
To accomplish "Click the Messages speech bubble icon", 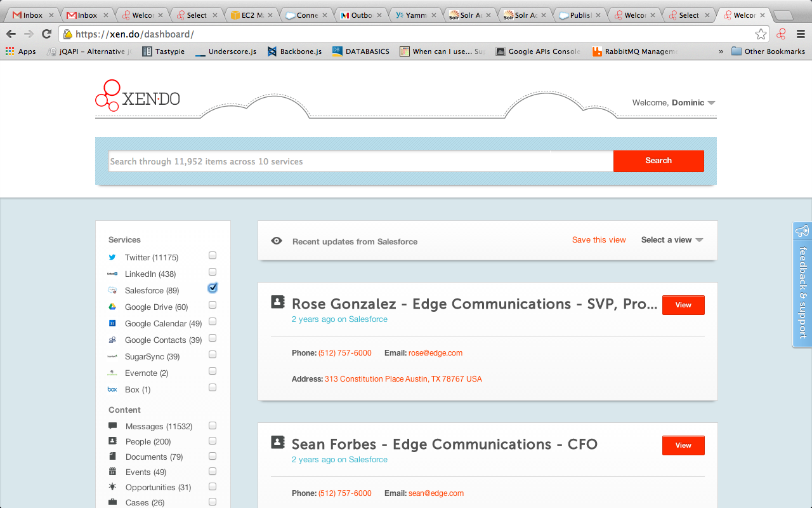I will point(112,426).
